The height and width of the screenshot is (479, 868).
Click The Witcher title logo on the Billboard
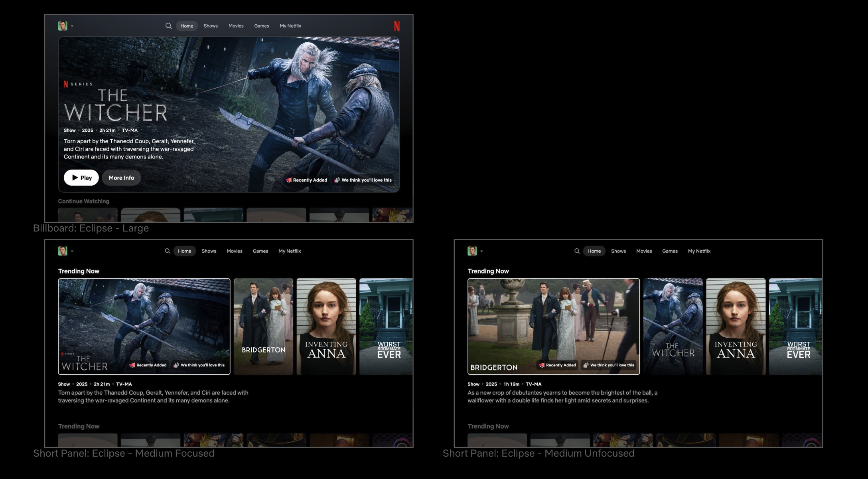pyautogui.click(x=116, y=105)
